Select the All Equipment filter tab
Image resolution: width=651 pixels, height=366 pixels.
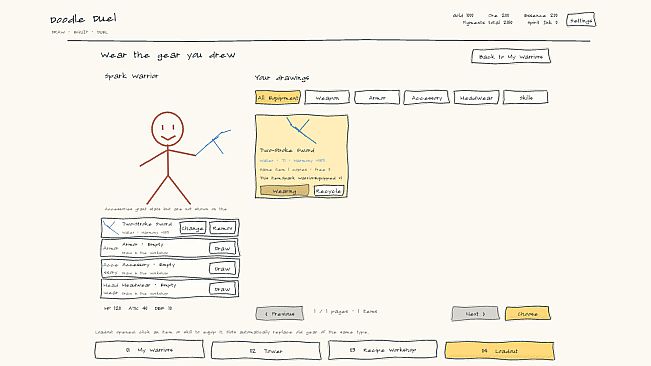tap(278, 98)
